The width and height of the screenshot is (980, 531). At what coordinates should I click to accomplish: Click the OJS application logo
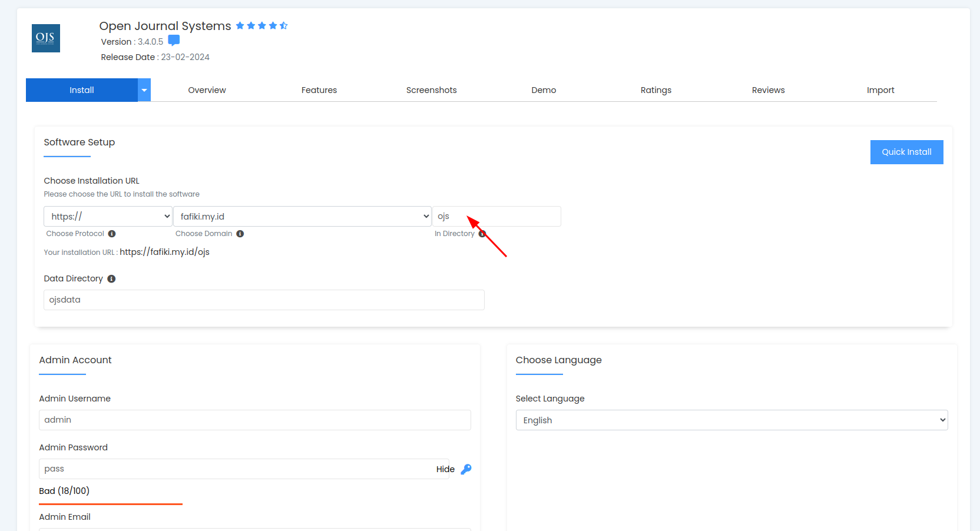46,38
